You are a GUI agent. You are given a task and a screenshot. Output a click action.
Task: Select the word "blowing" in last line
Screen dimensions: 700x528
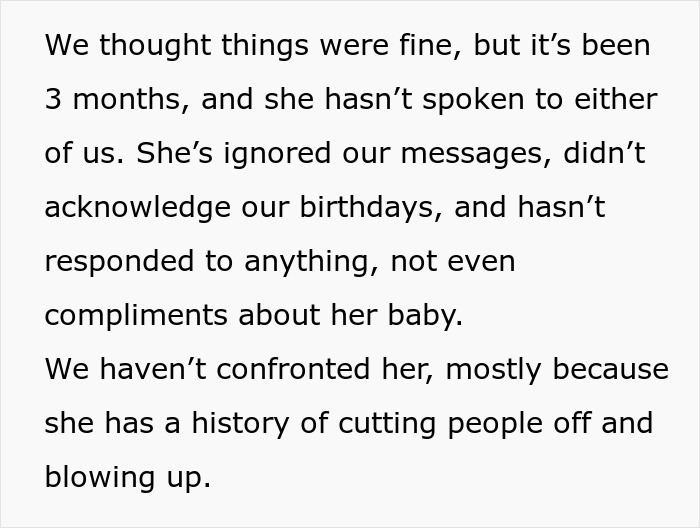click(x=100, y=478)
